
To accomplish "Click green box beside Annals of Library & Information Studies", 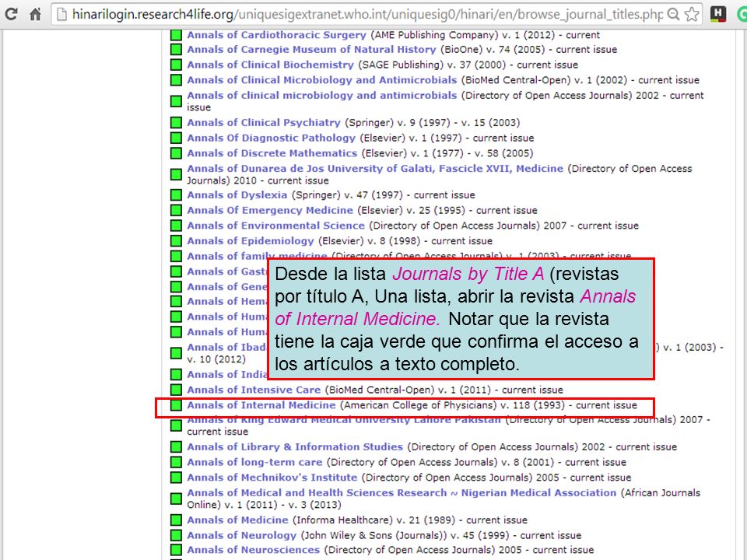I will click(177, 446).
